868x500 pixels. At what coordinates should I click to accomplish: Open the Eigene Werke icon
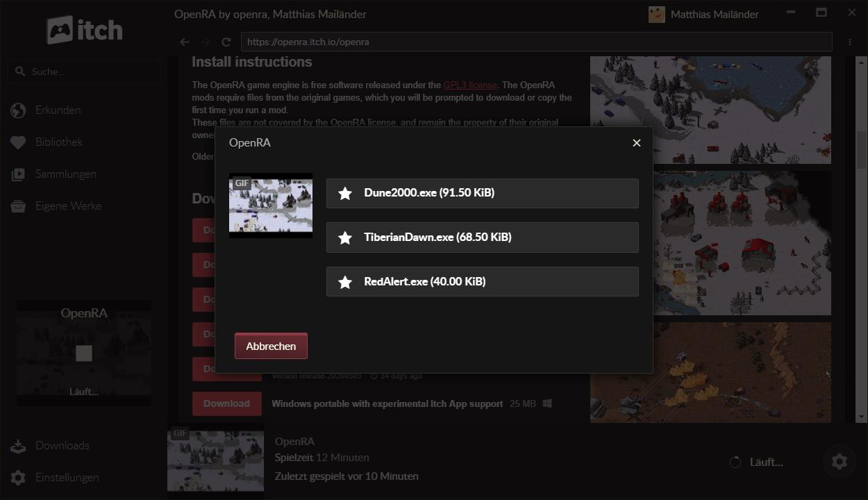(17, 206)
